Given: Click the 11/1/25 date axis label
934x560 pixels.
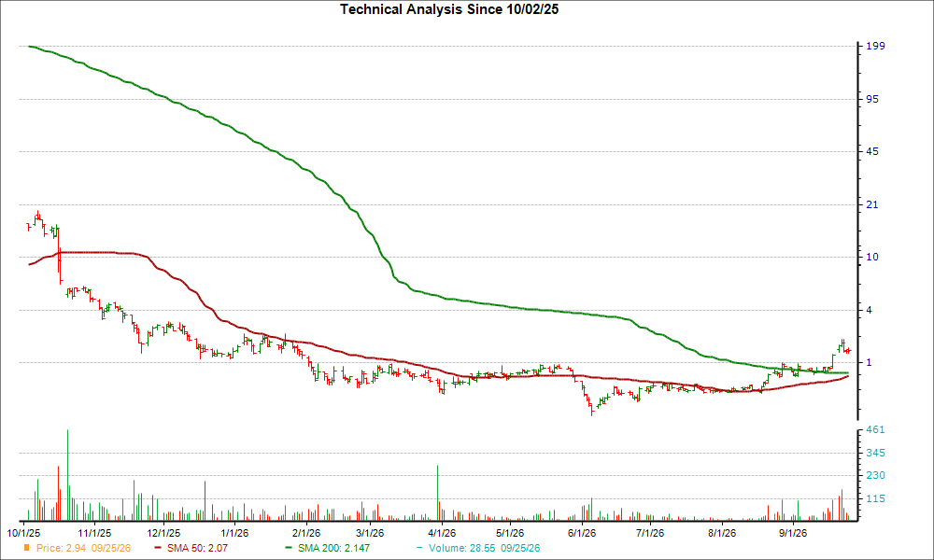Looking at the screenshot, I should (94, 533).
